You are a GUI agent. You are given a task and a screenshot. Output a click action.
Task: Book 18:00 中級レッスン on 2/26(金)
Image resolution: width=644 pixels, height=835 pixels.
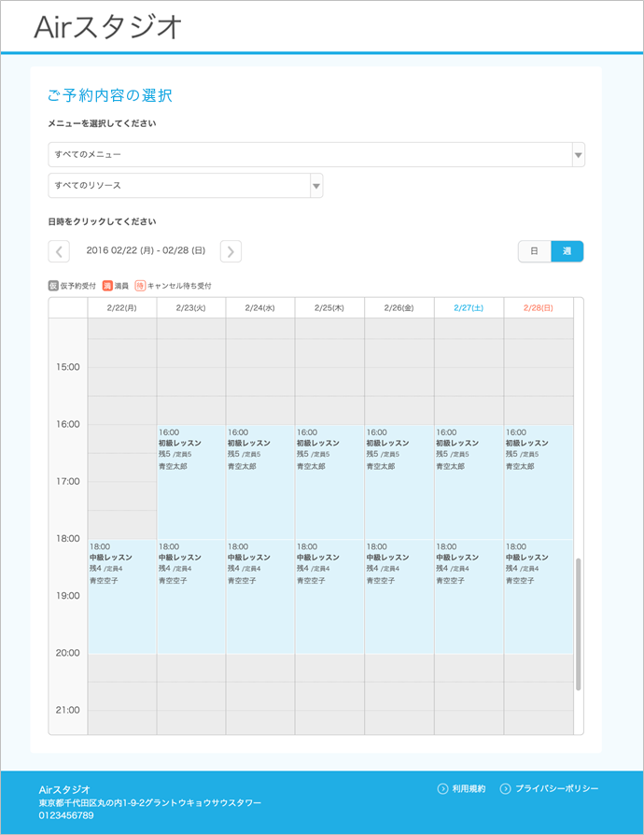[x=399, y=597]
